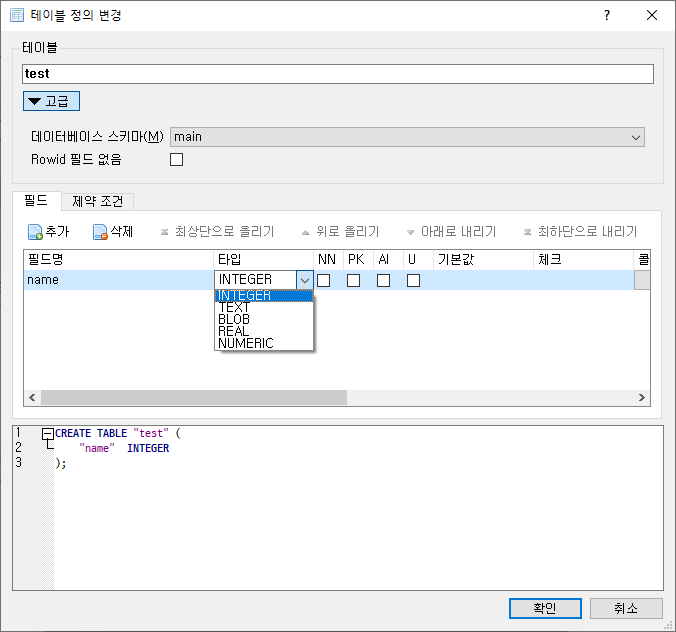676x632 pixels.
Task: Click the horizontal scrollbar thumb in field list
Action: point(194,397)
